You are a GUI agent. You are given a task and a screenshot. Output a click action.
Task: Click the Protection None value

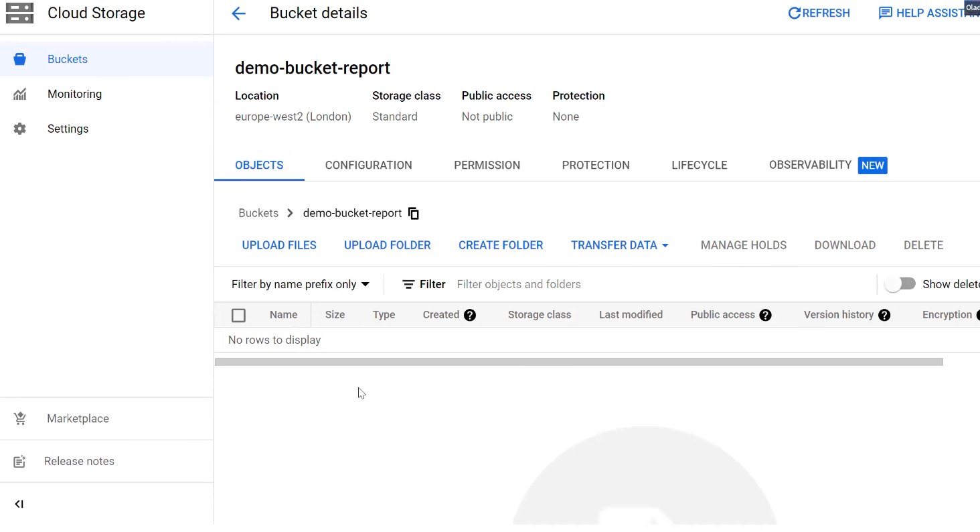coord(566,117)
